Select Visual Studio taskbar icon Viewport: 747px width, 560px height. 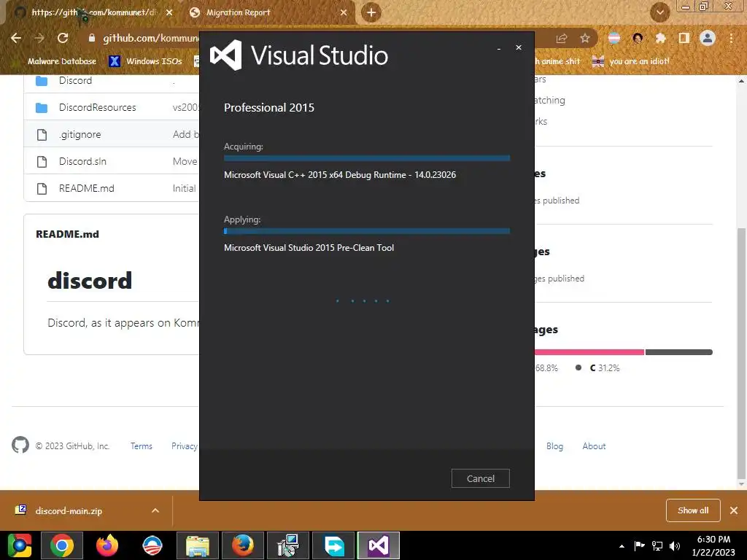(379, 545)
